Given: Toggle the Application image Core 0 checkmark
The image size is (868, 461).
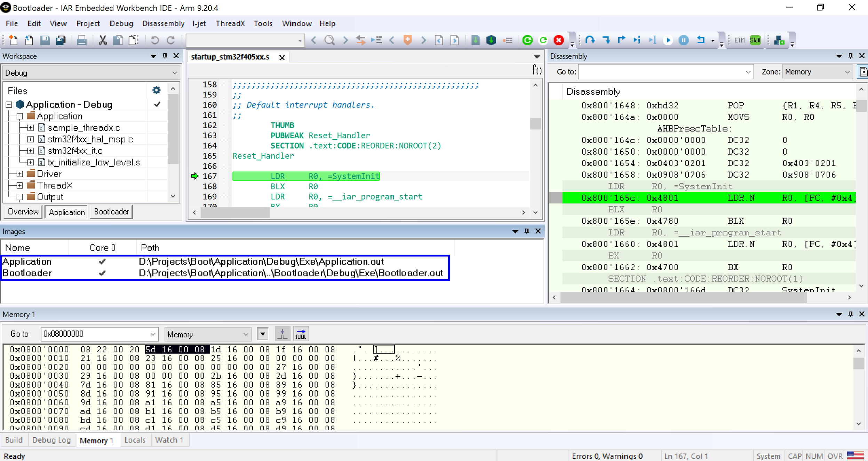Looking at the screenshot, I should (x=102, y=261).
